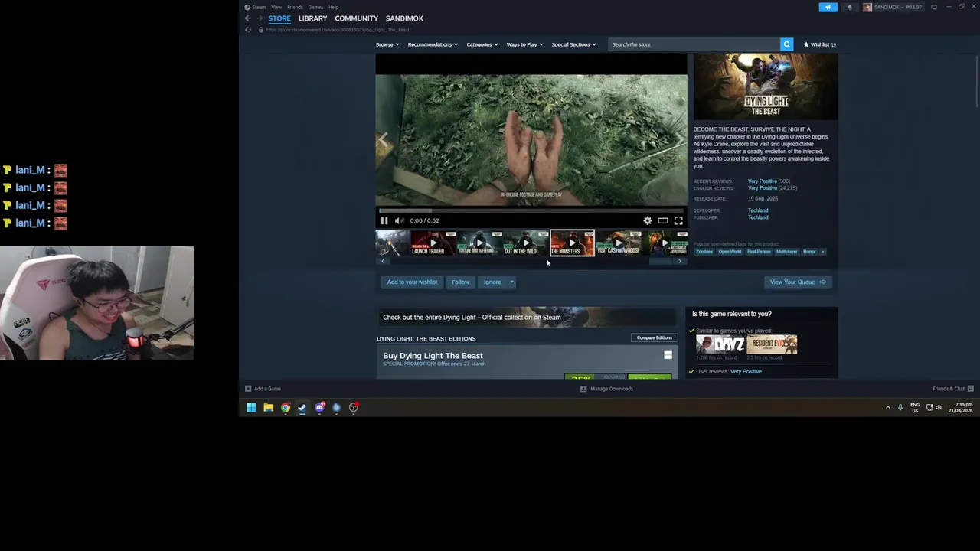Open the View menu
The width and height of the screenshot is (980, 551).
pyautogui.click(x=276, y=7)
